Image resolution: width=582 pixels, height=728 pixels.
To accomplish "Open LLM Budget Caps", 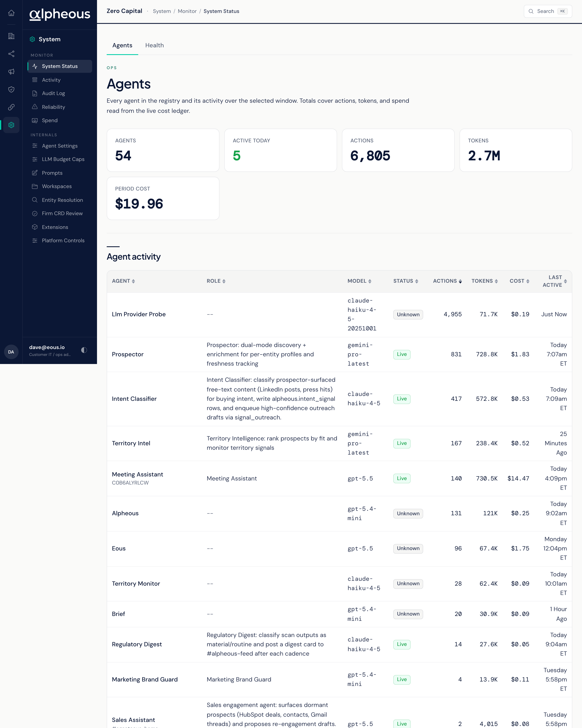I will click(x=60, y=159).
